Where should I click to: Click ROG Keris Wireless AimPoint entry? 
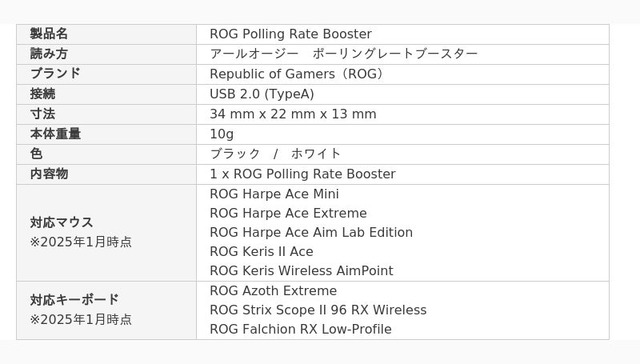pos(302,271)
